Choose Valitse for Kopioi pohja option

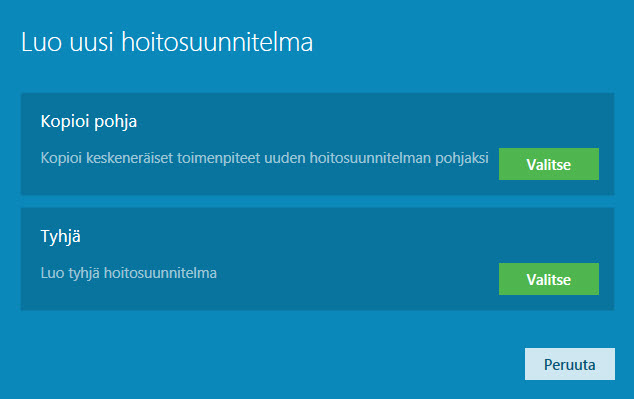click(549, 164)
